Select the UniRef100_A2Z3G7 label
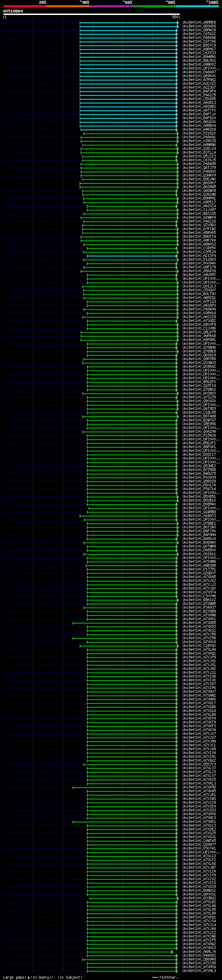 [199, 88]
